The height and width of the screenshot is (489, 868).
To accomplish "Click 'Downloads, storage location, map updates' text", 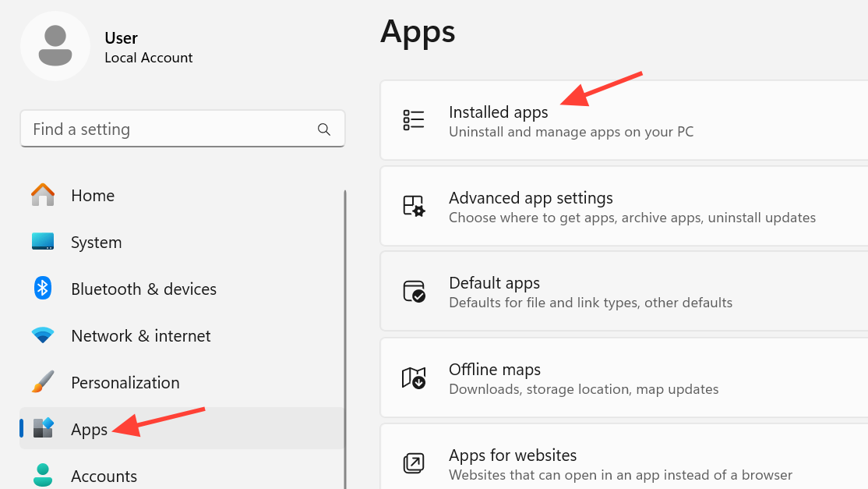I will [x=584, y=389].
